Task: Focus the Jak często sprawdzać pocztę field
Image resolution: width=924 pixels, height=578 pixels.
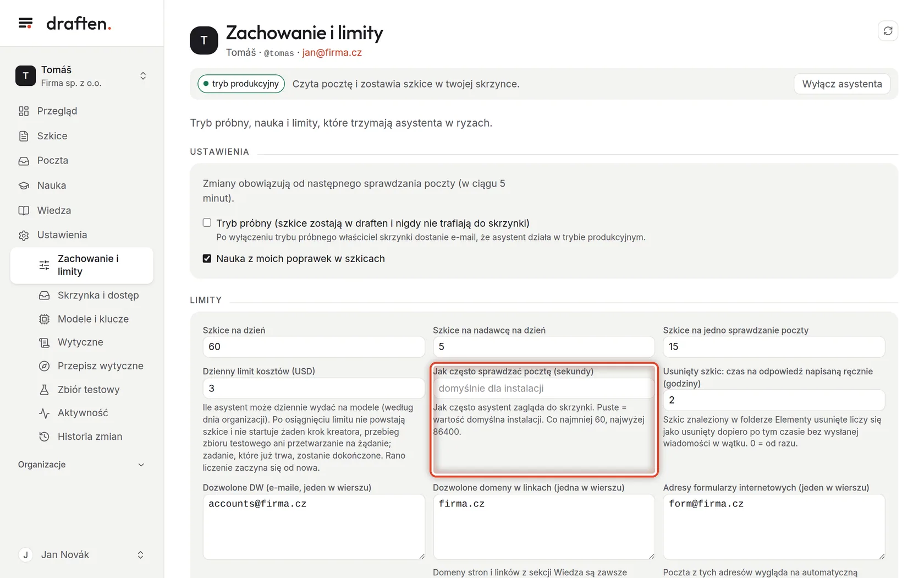Action: tap(543, 388)
